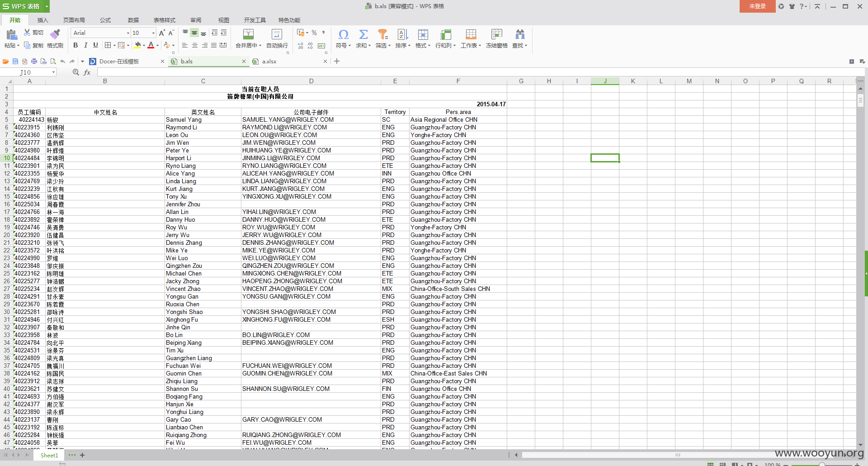Click the percent style icon
This screenshot has height=466, width=868.
point(314,33)
